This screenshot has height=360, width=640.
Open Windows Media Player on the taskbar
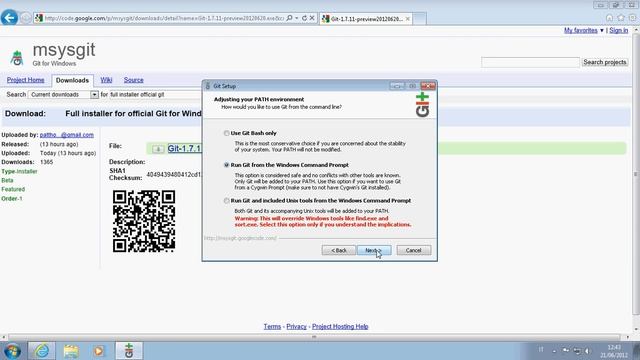tap(98, 351)
